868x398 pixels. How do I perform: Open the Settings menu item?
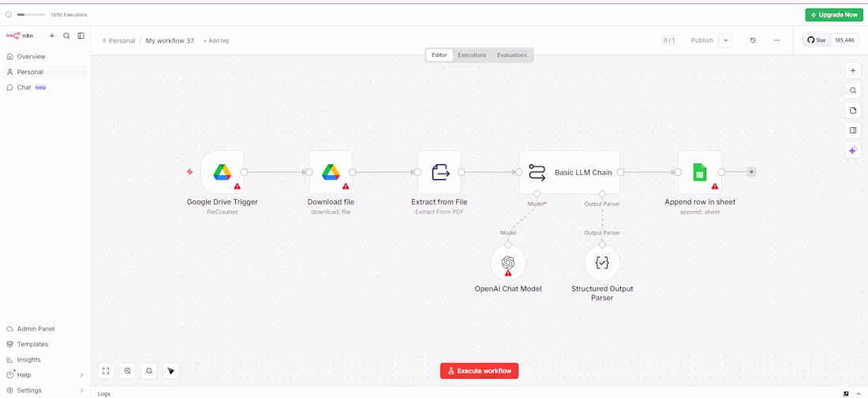(44, 390)
